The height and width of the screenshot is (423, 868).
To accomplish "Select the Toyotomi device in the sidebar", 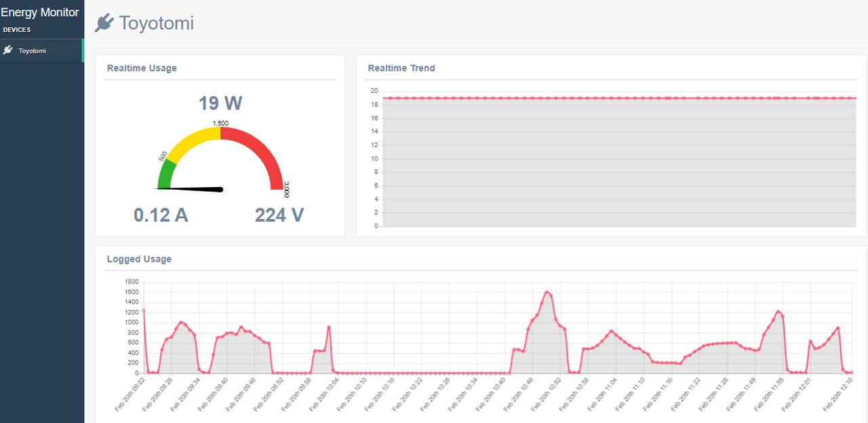I will coord(41,51).
